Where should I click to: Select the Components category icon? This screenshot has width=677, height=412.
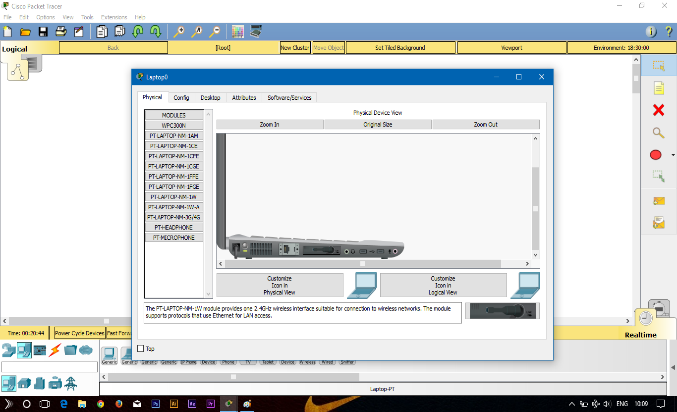pos(40,350)
